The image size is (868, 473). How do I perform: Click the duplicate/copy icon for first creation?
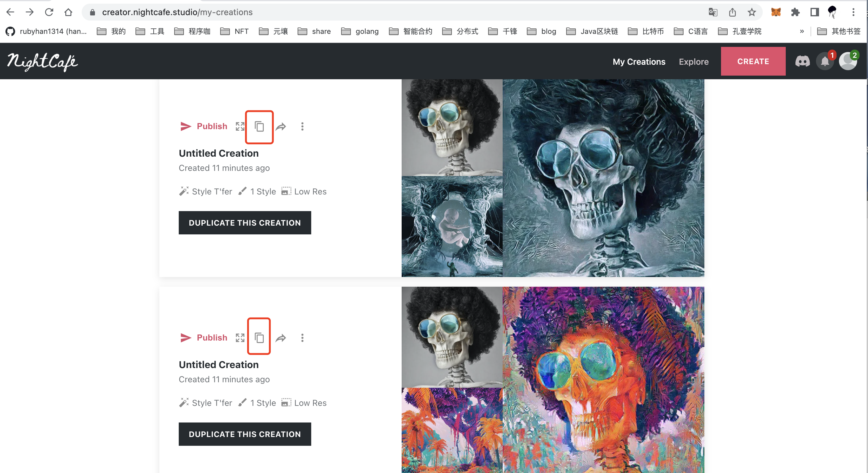point(259,126)
